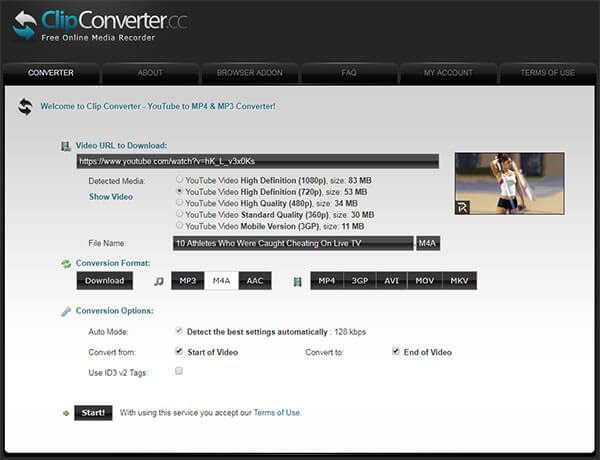Open the FAQ tab
Viewport: 600px width, 460px height.
[349, 73]
